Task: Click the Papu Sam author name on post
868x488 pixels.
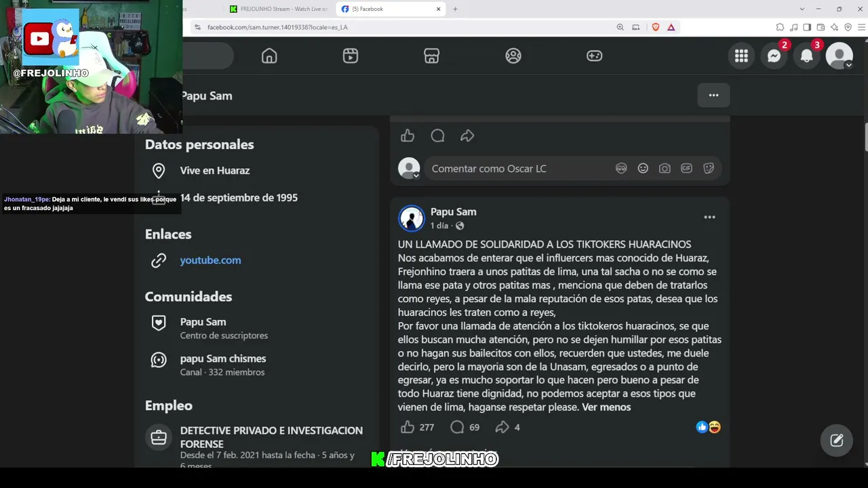Action: click(453, 212)
